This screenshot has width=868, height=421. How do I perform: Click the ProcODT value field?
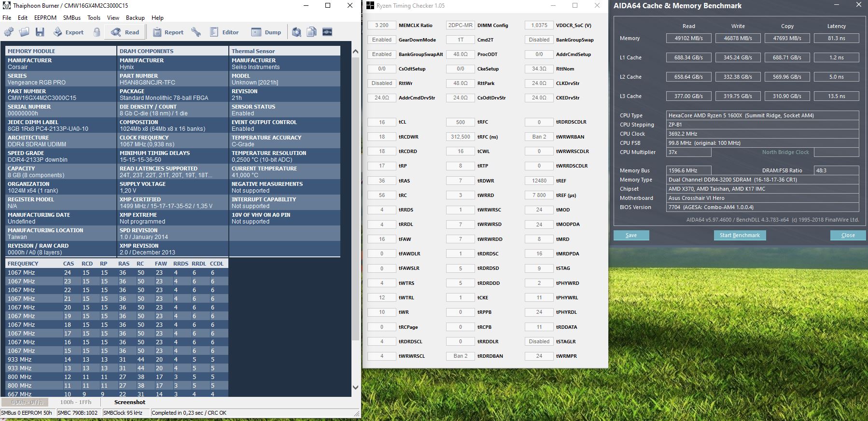[x=461, y=54]
